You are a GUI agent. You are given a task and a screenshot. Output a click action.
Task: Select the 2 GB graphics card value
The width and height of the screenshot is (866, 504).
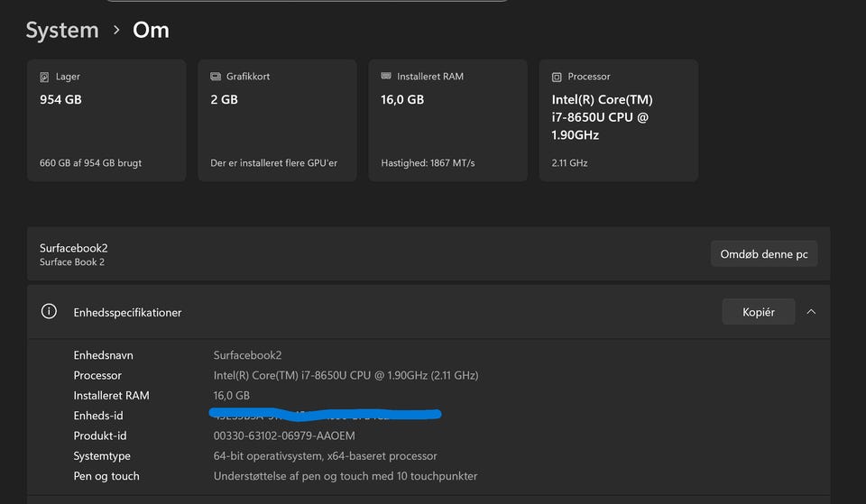point(224,99)
